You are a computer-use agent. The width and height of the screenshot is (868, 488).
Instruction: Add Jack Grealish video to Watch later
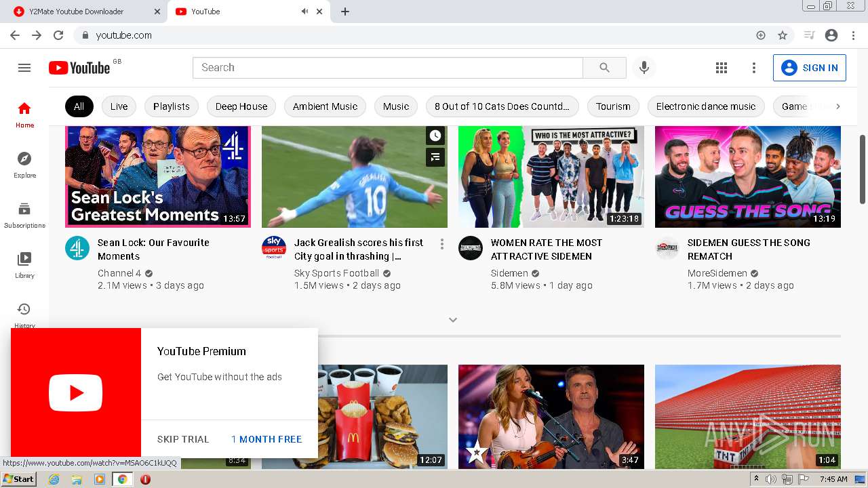click(x=435, y=136)
